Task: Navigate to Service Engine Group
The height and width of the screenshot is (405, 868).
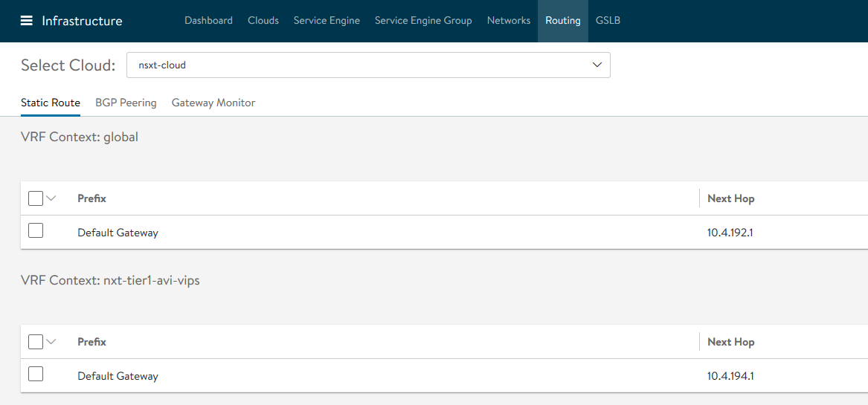Action: point(423,21)
